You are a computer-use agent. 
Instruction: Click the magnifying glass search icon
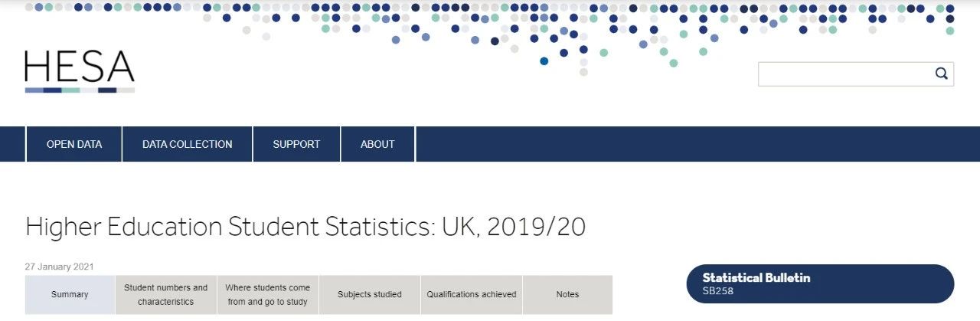(941, 74)
